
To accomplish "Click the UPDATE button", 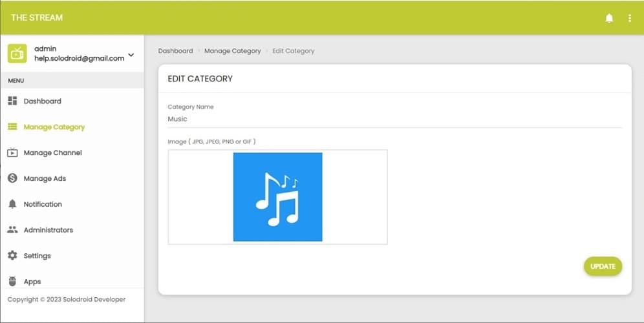I will 603,266.
